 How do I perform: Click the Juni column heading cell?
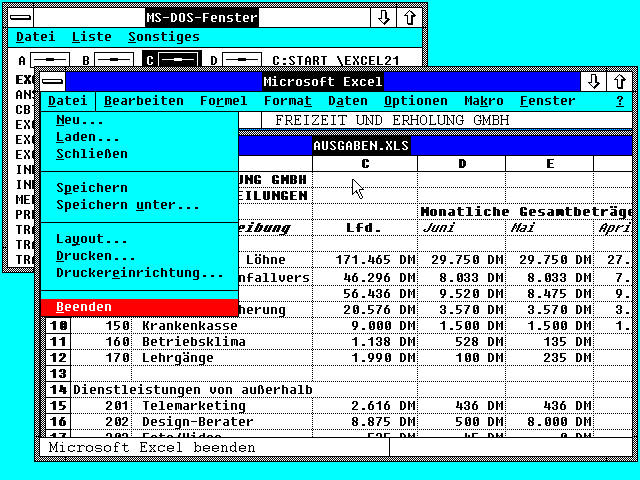(x=462, y=227)
